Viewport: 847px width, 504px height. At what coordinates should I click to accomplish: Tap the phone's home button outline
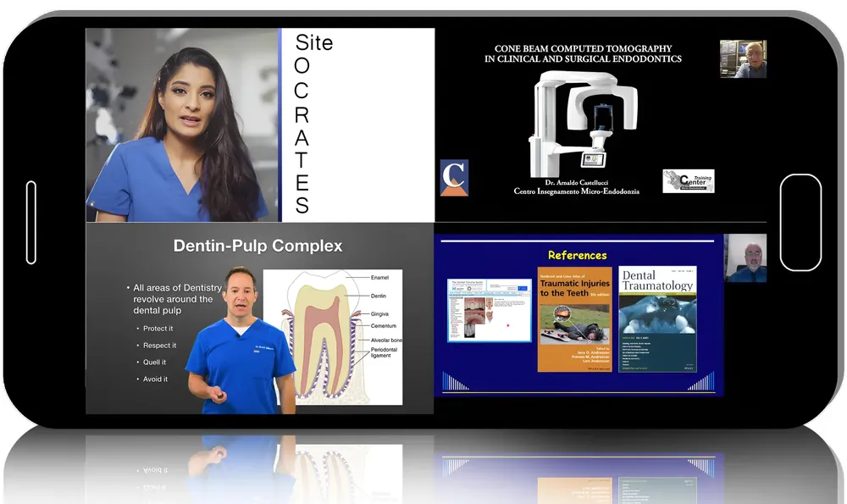pyautogui.click(x=800, y=223)
